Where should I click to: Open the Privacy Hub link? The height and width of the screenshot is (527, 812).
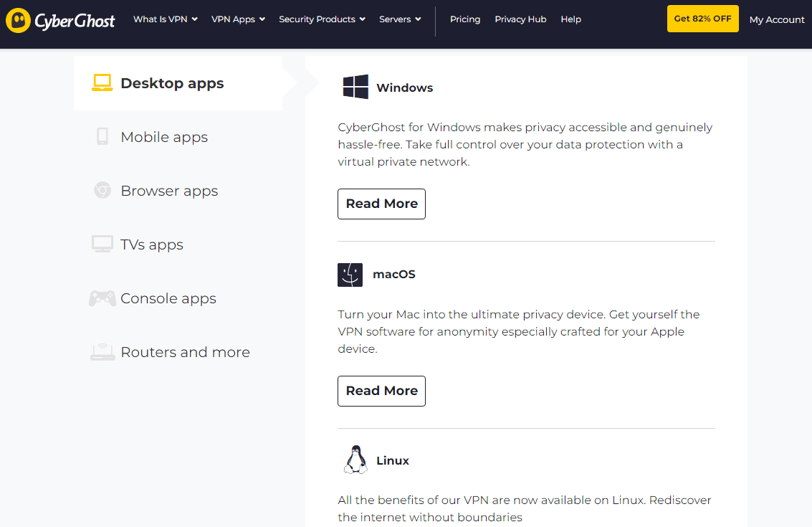(520, 19)
